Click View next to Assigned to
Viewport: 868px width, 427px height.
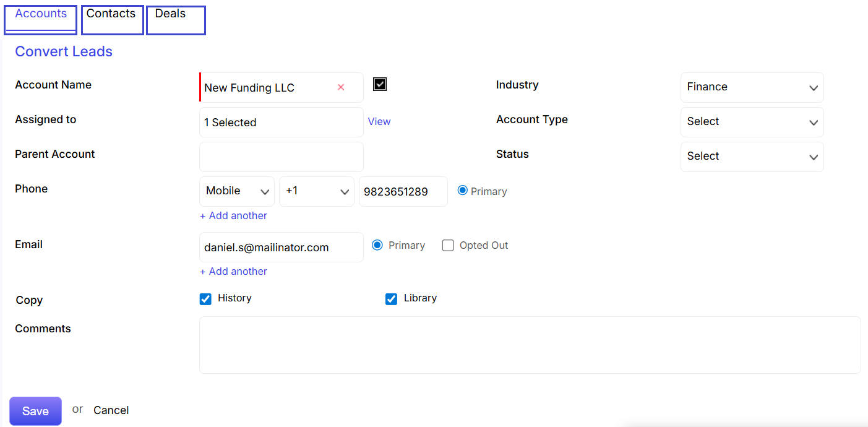click(379, 122)
